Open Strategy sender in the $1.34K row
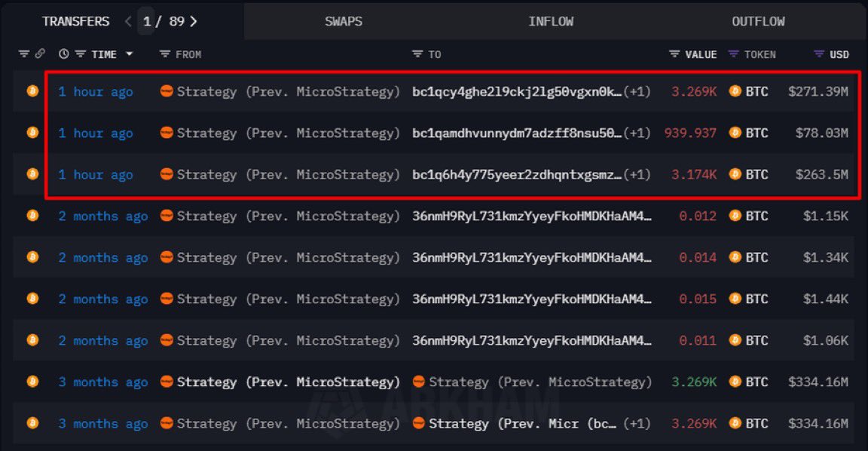This screenshot has width=868, height=451. (288, 258)
